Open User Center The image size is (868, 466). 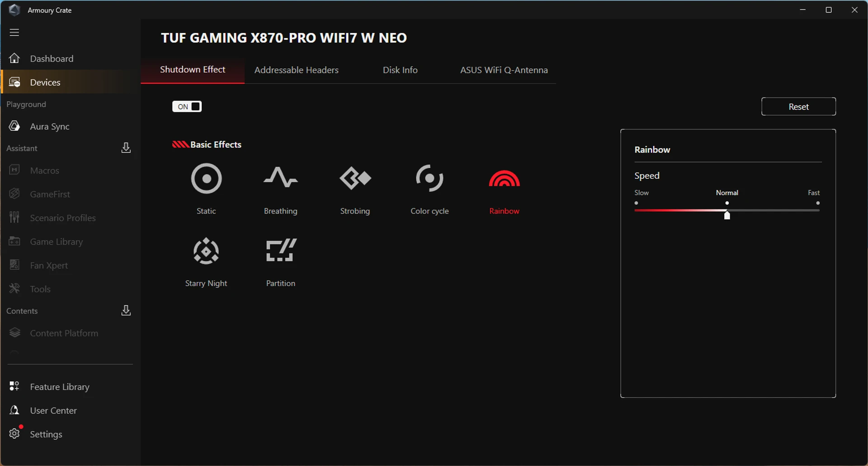(x=71, y=410)
